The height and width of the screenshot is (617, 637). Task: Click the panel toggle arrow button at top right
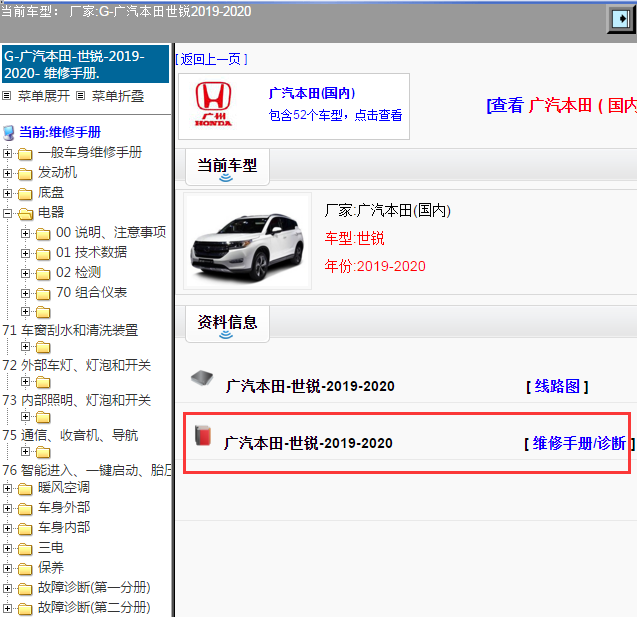(621, 18)
